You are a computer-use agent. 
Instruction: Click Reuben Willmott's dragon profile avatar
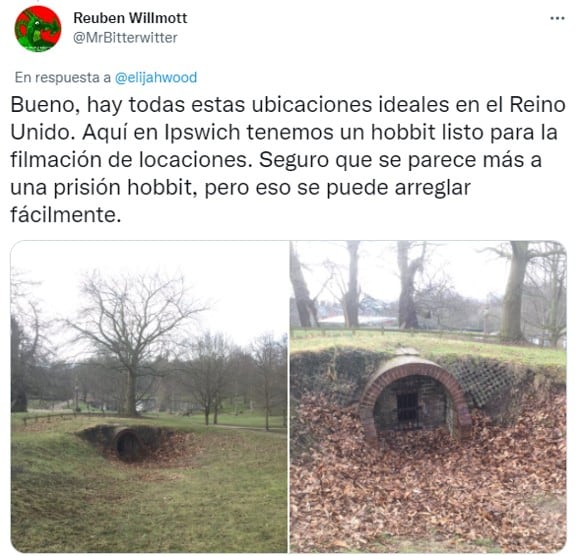coord(37,29)
